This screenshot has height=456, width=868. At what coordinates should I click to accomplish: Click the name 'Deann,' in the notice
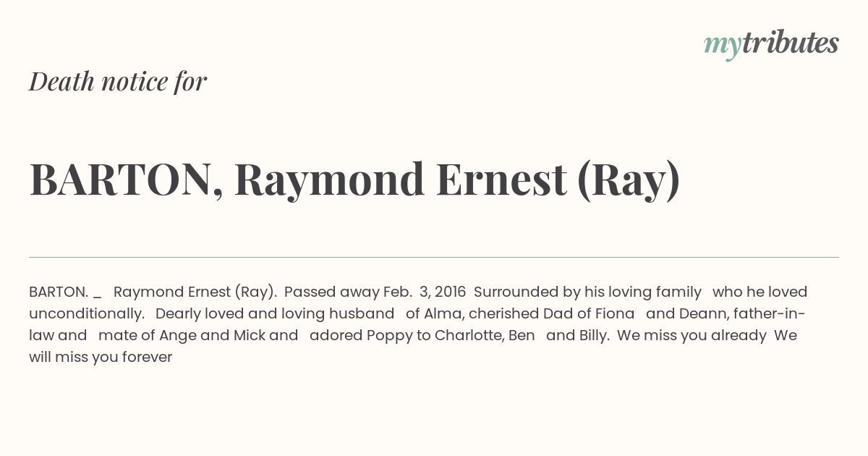pyautogui.click(x=697, y=313)
